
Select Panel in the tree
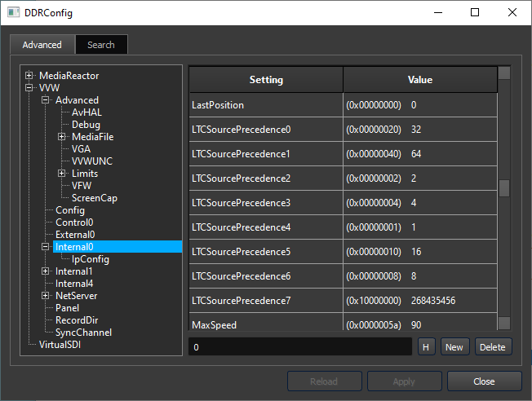click(x=67, y=308)
